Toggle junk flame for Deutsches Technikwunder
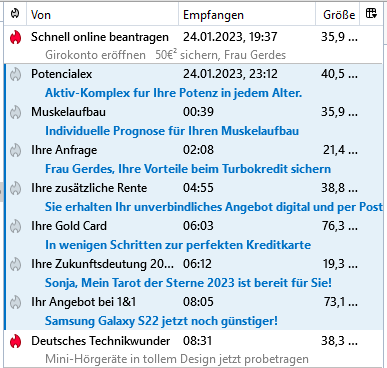This screenshot has height=368, width=387. tap(15, 341)
